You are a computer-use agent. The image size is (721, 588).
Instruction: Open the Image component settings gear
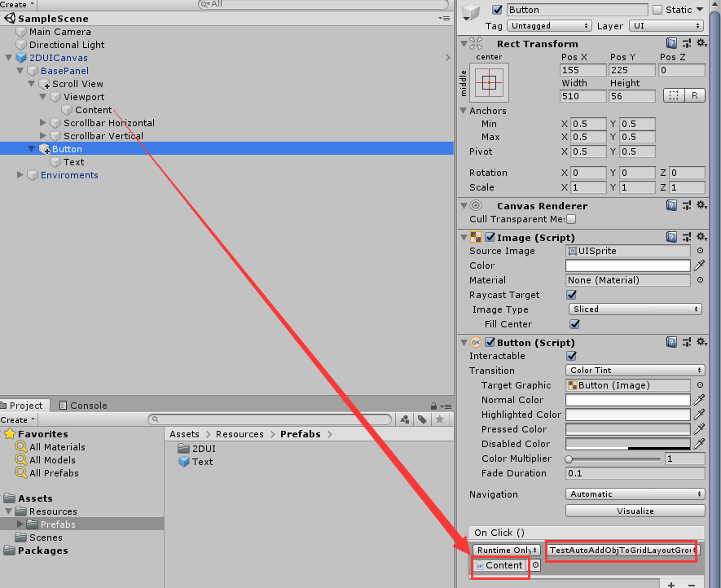tap(701, 236)
